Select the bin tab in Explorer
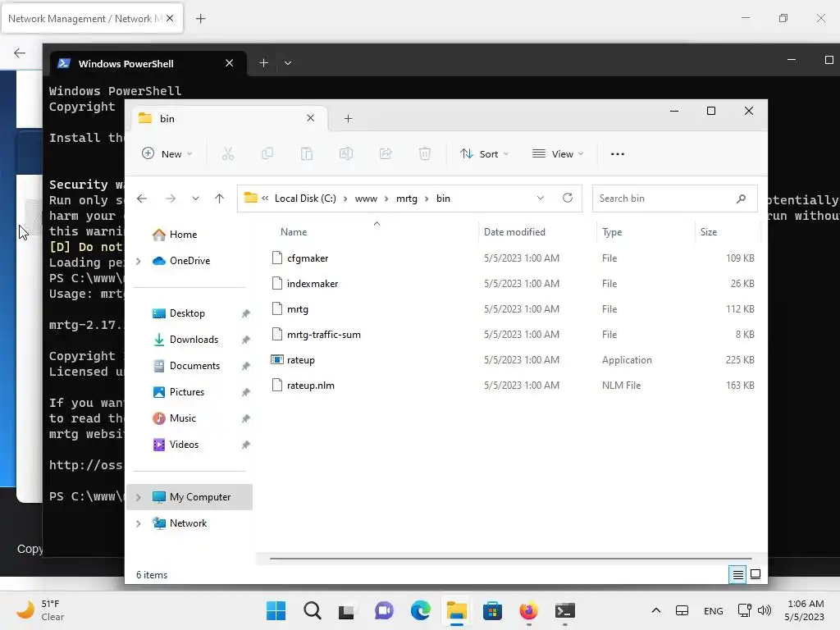This screenshot has width=840, height=630. pyautogui.click(x=229, y=118)
